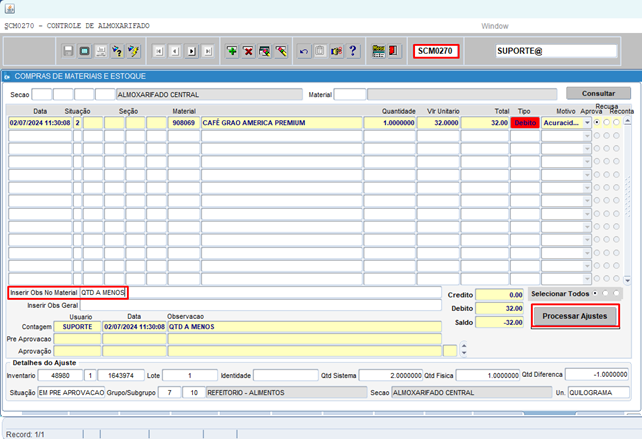
Task: Click the Execute Query lightning icon
Action: click(133, 51)
